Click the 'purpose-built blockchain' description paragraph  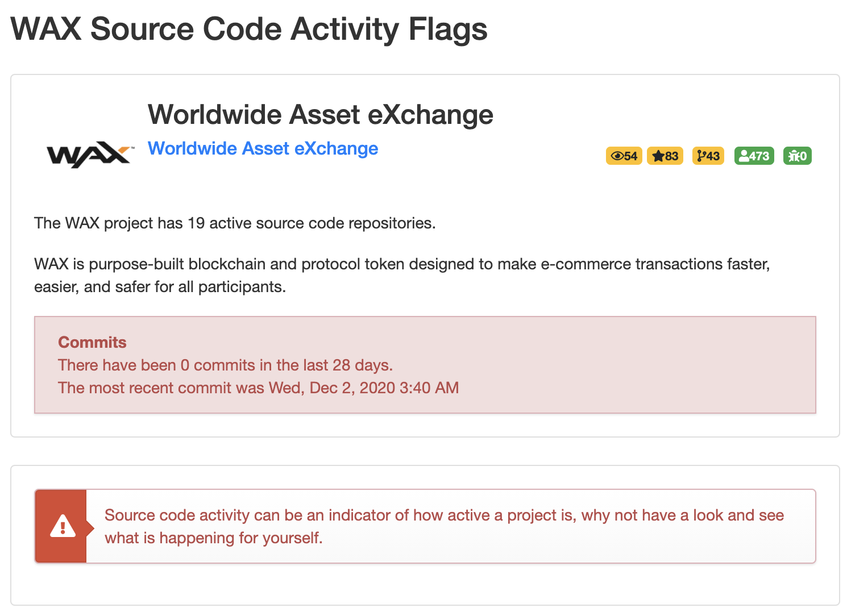pos(402,275)
